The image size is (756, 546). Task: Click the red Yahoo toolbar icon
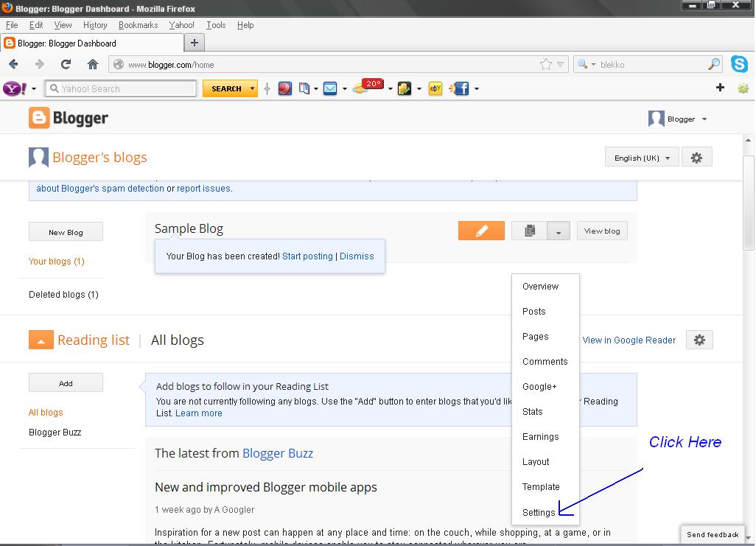[285, 88]
